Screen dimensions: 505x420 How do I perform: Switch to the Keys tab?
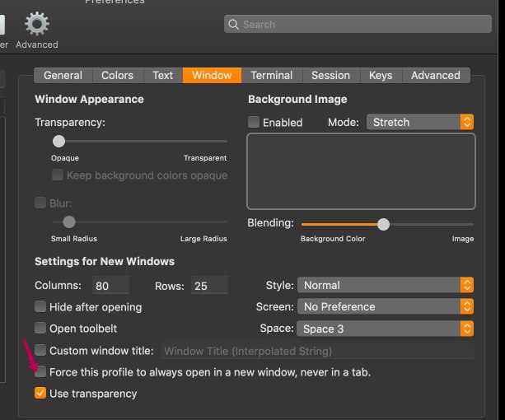pos(381,75)
